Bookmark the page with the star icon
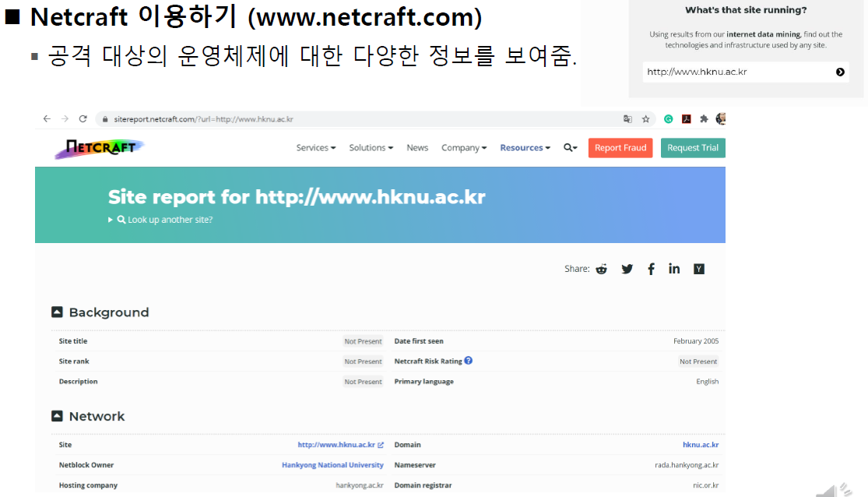This screenshot has height=497, width=868. coord(645,118)
